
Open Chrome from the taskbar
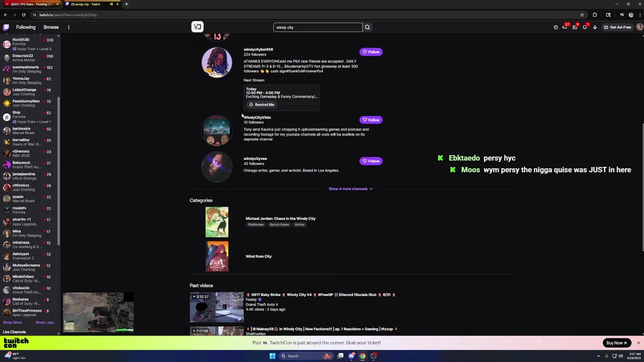pos(362,356)
